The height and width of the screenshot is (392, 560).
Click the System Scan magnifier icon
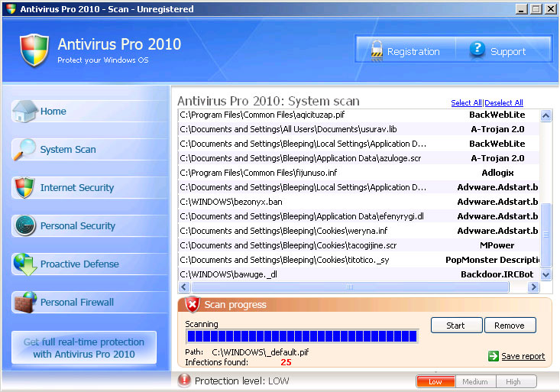coord(24,149)
